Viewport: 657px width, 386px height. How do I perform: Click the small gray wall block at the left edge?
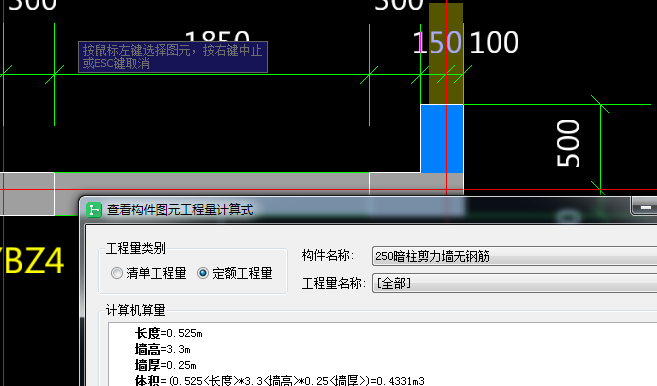click(27, 194)
